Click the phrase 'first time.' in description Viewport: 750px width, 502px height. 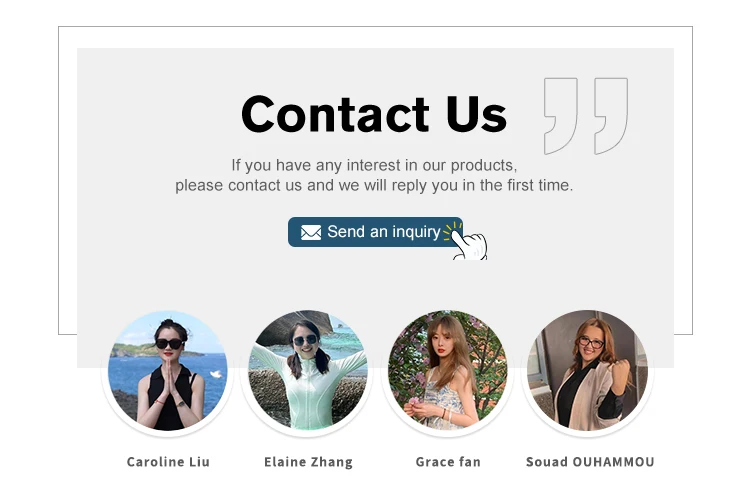pyautogui.click(x=540, y=185)
